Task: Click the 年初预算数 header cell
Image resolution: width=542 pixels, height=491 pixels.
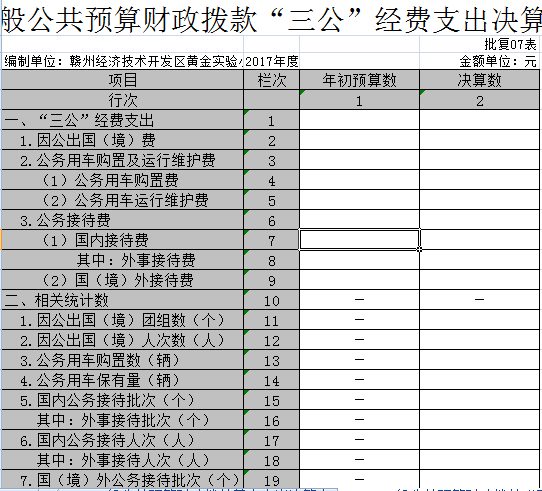Action: [359, 80]
